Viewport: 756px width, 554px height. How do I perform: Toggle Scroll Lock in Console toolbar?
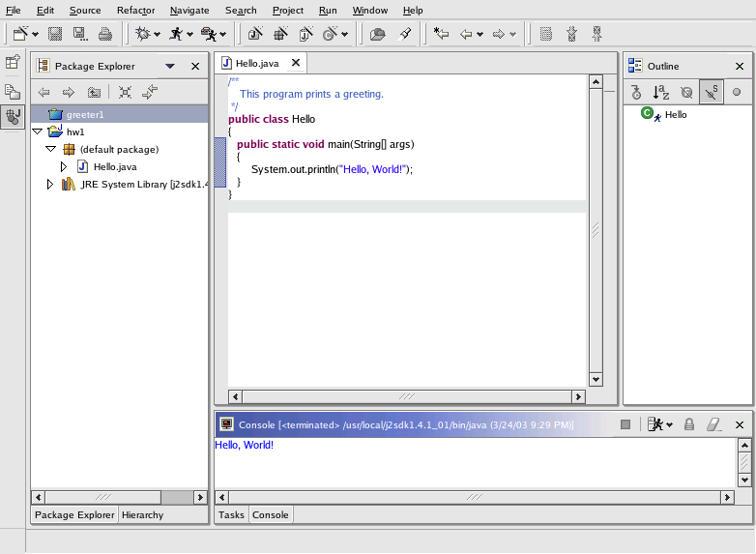tap(689, 424)
